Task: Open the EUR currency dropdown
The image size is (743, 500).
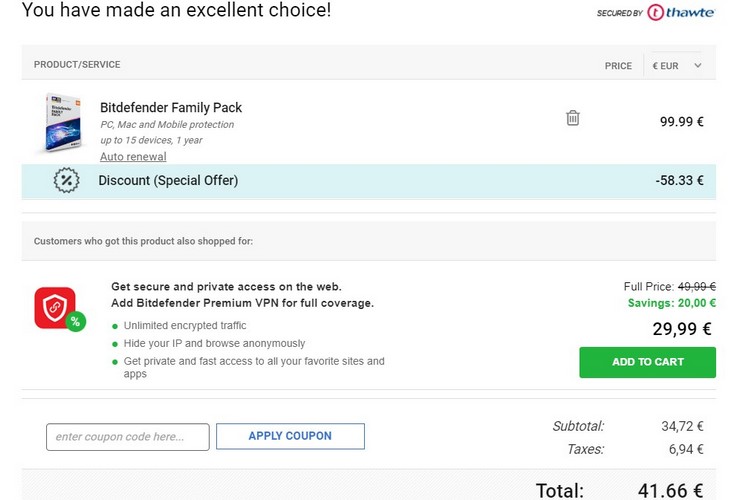Action: pyautogui.click(x=676, y=66)
